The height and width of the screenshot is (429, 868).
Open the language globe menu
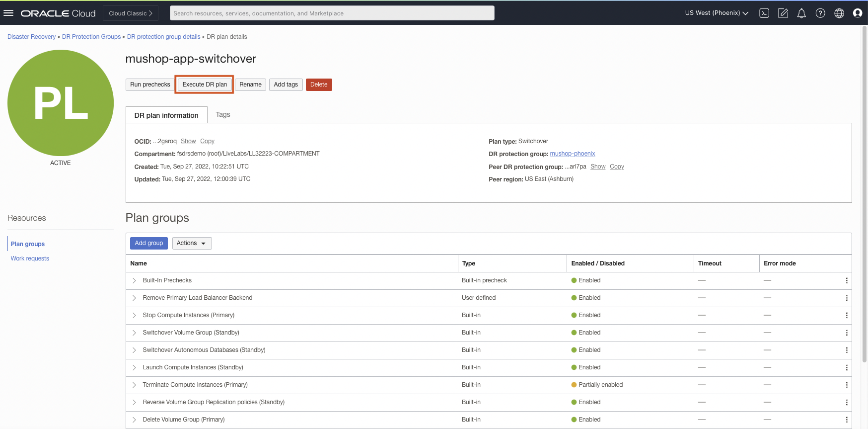click(x=839, y=13)
